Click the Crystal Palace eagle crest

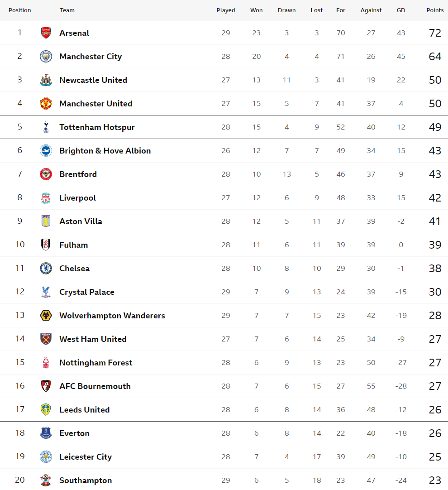tap(46, 292)
